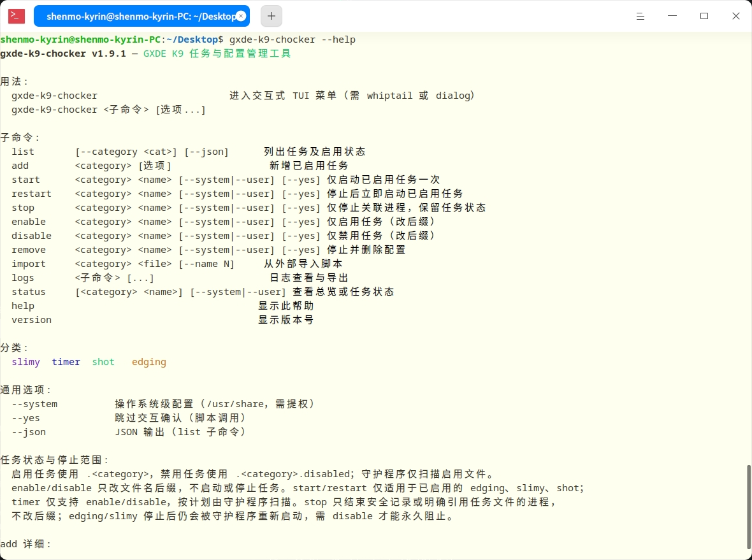Image resolution: width=752 pixels, height=560 pixels.
Task: Open a new terminal tab with plus button
Action: 271,17
